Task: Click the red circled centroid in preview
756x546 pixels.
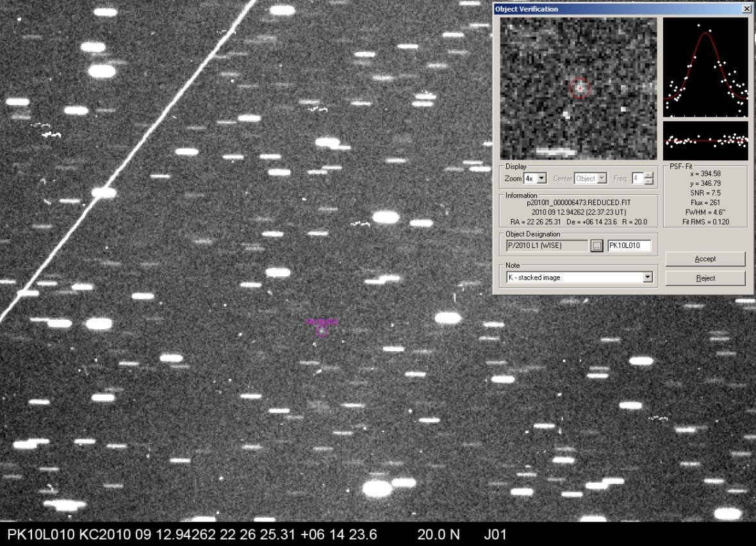Action: click(580, 88)
